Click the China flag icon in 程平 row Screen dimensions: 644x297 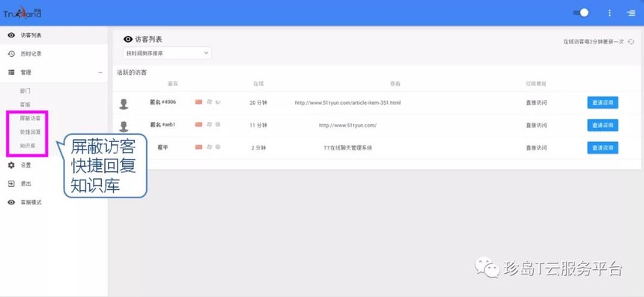198,147
